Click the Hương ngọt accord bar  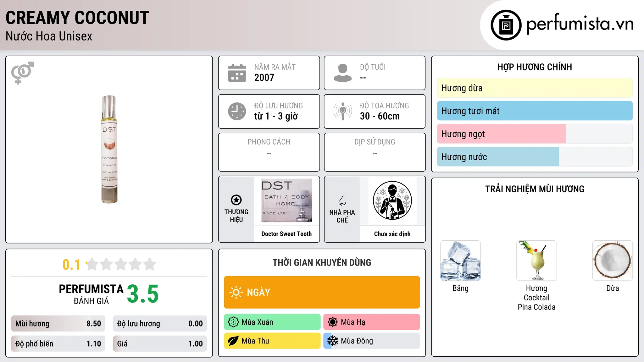535,134
